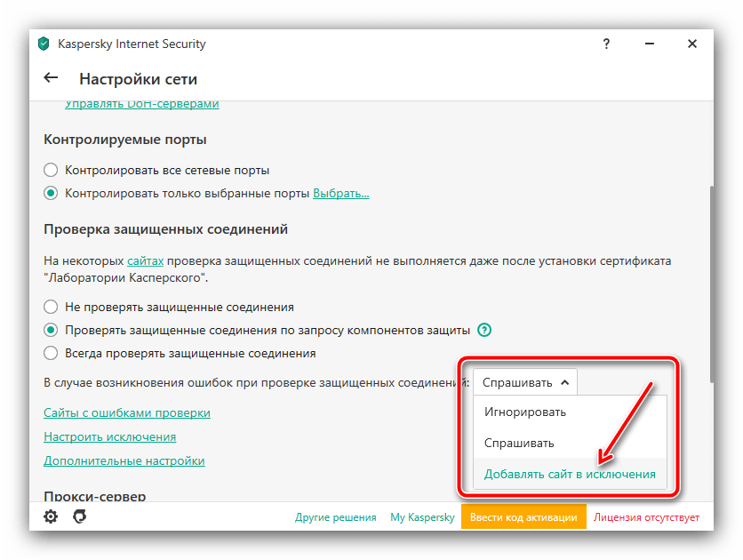Click 'Другие решения' in the footer
Screen dimensions: 743x560
click(335, 516)
